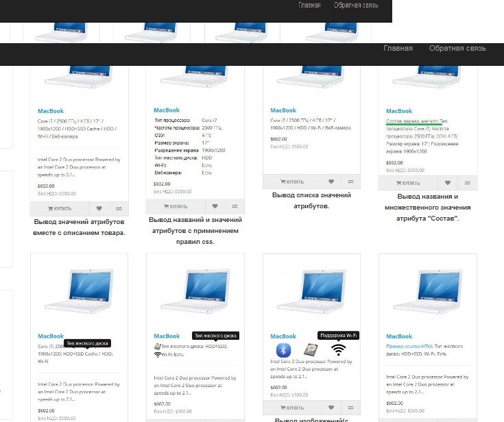Select 'Веб-камера:' attribute label

(x=168, y=173)
